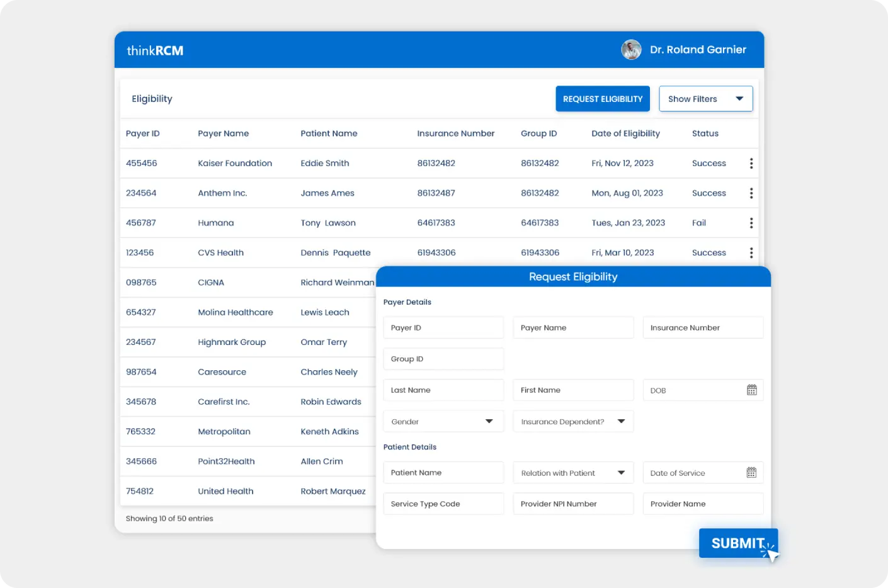This screenshot has width=888, height=588.
Task: Open actions menu for Anthem Inc. row
Action: pos(751,193)
